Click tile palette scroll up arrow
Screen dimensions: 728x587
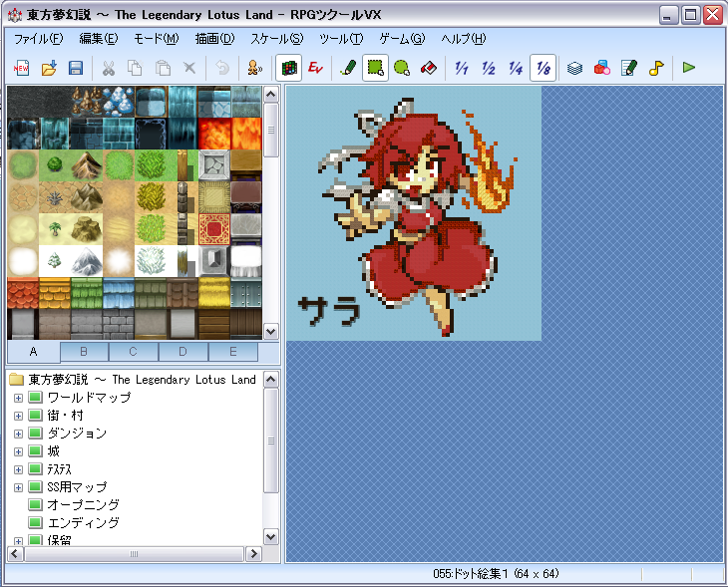270,95
